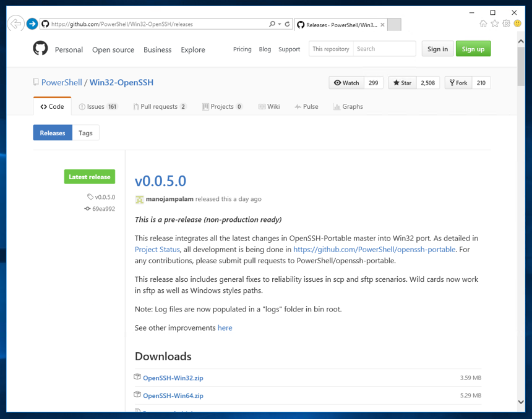
Task: Switch to the Wiki tab
Action: point(269,106)
